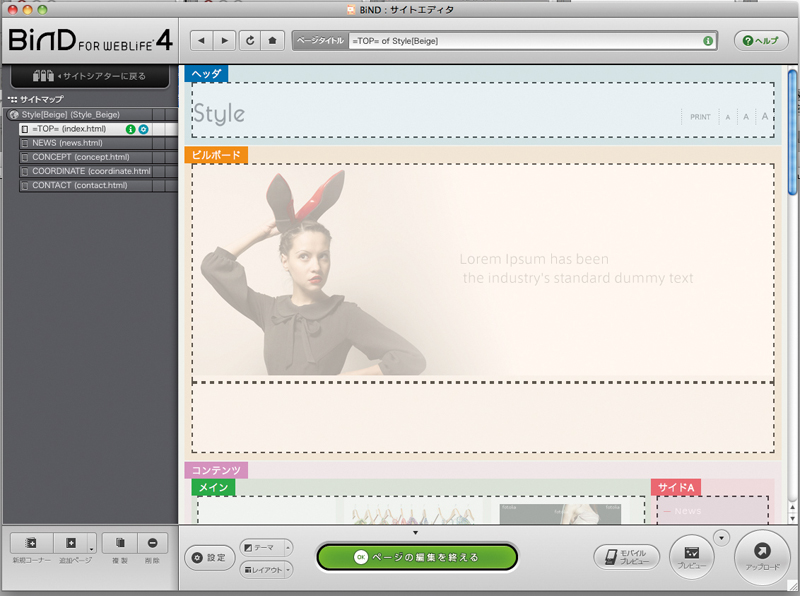Open the add page dropdown arrow
The height and width of the screenshot is (596, 800).
[92, 549]
